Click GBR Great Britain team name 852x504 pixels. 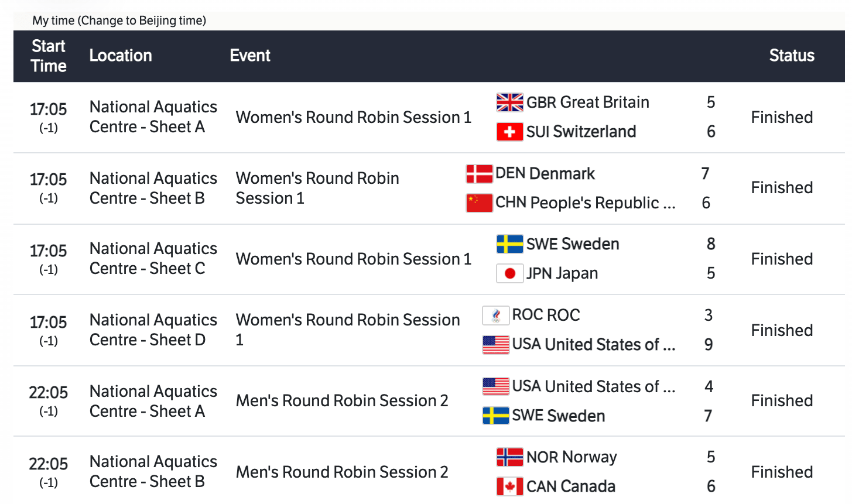pos(587,102)
